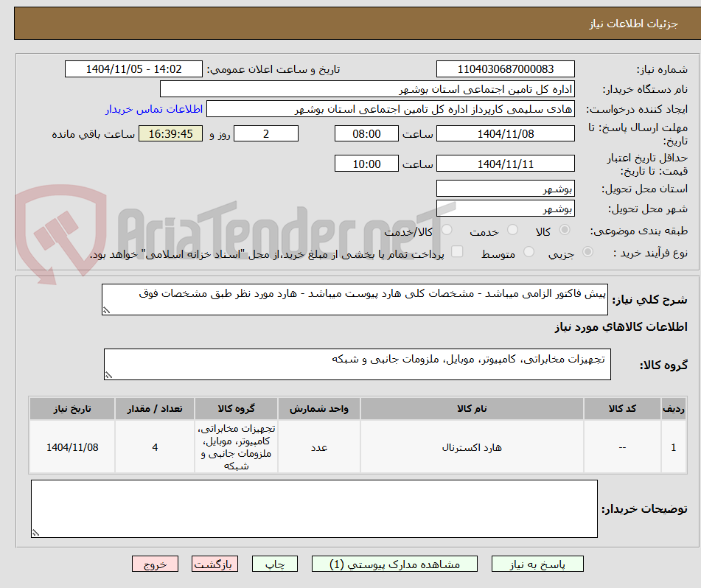
Task: Click the remaining days field showing 2
Action: pos(266,133)
